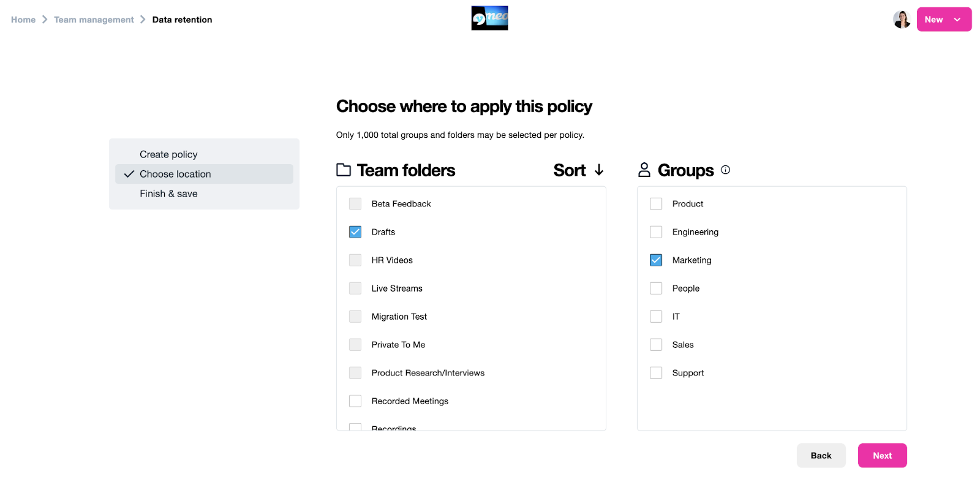
Task: Click the company logo at top
Action: click(x=489, y=18)
